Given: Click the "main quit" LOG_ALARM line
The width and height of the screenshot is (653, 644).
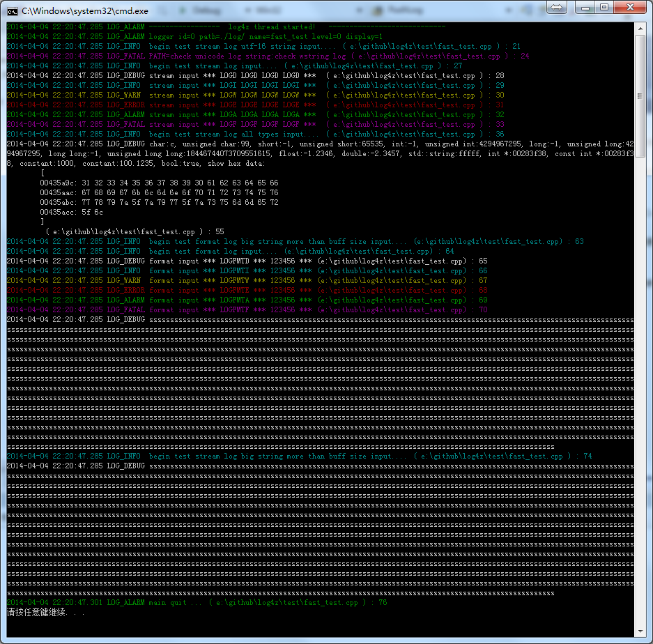Looking at the screenshot, I should click(195, 602).
